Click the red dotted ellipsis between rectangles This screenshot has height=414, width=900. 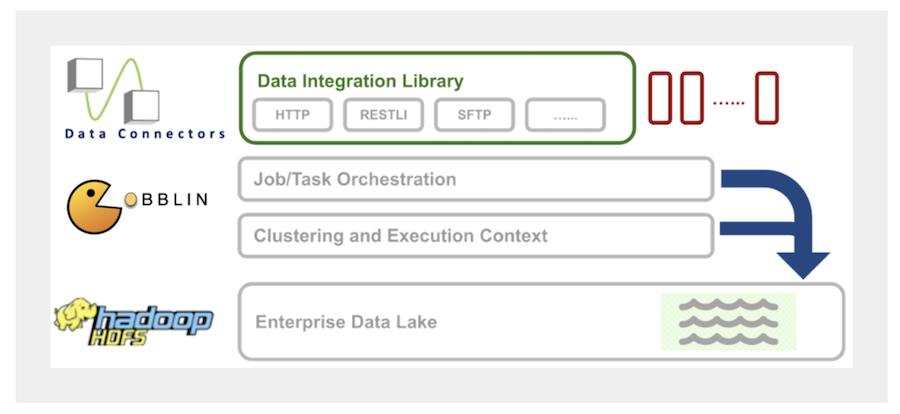(729, 101)
